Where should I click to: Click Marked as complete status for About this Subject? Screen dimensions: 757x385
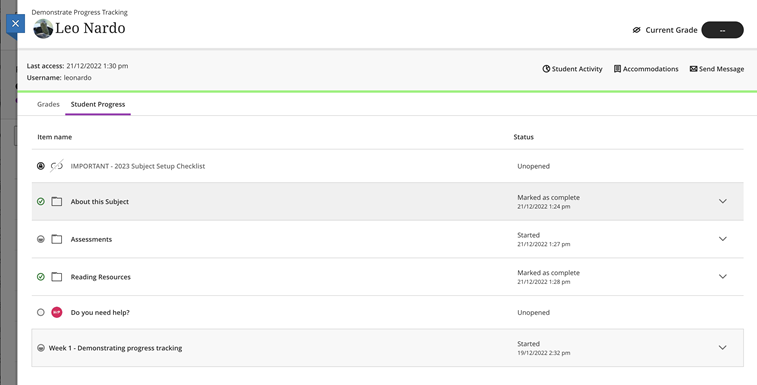(x=548, y=198)
